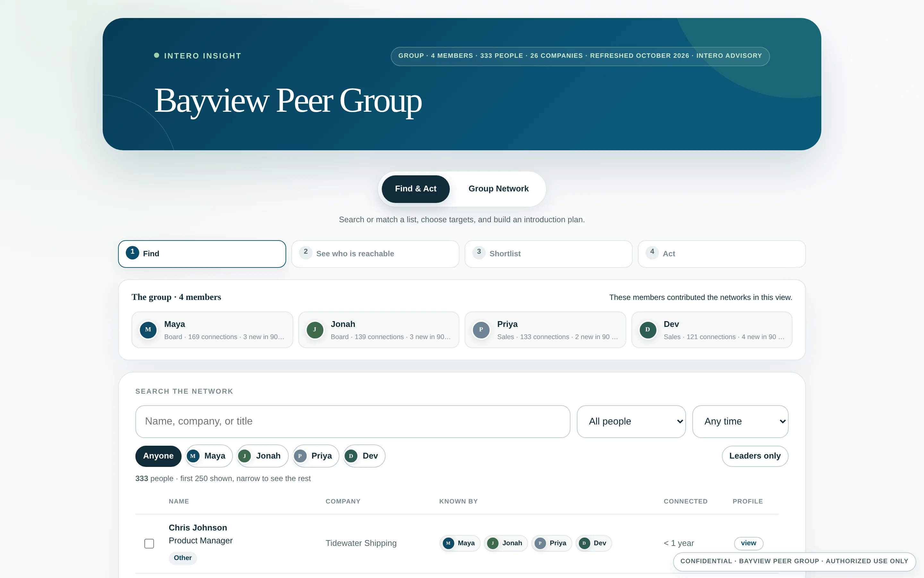Viewport: 924px width, 578px height.
Task: Go to the Act step
Action: tap(722, 254)
